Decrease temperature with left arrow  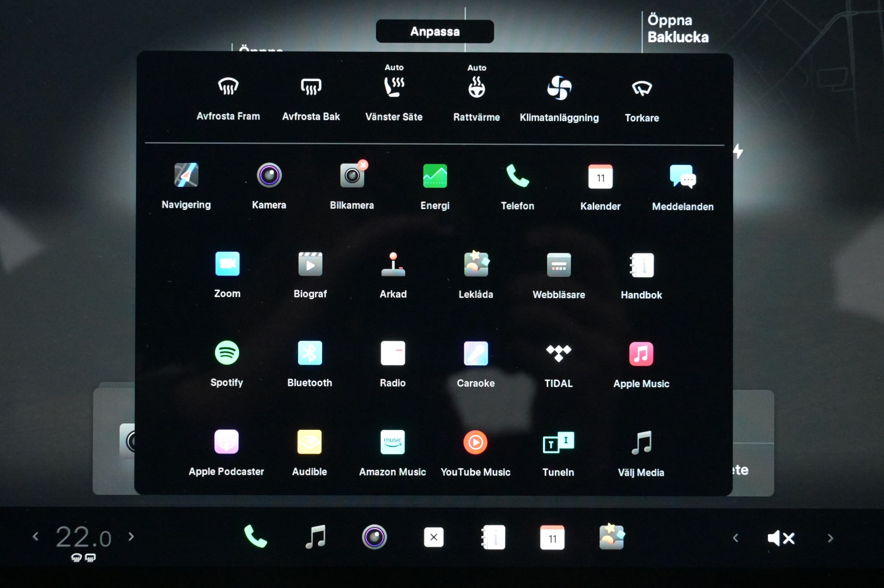point(36,537)
